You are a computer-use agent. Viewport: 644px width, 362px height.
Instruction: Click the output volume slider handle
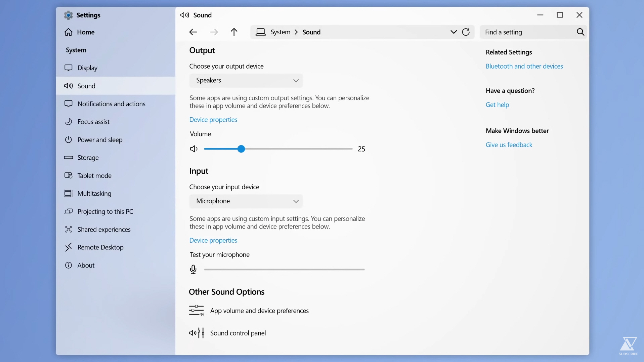[x=241, y=149]
